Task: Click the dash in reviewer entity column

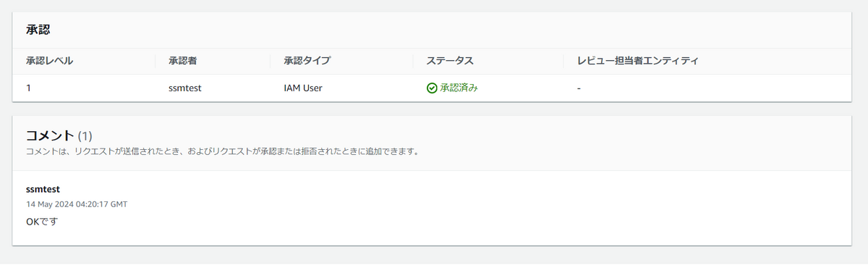Action: [x=579, y=88]
